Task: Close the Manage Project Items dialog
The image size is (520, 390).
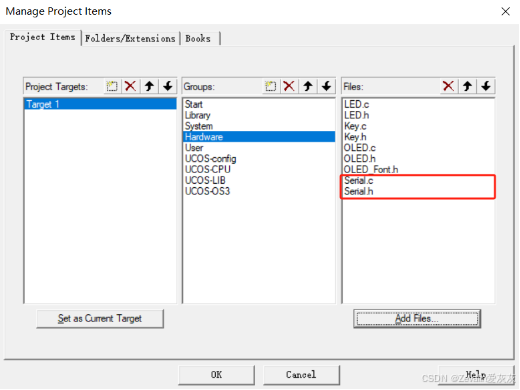Action: pos(505,11)
